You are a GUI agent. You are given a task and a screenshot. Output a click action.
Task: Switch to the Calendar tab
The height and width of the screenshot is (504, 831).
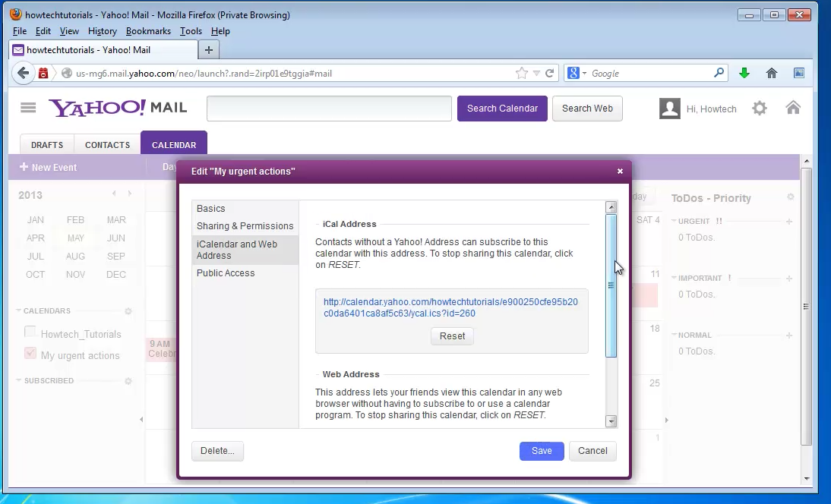pyautogui.click(x=174, y=143)
